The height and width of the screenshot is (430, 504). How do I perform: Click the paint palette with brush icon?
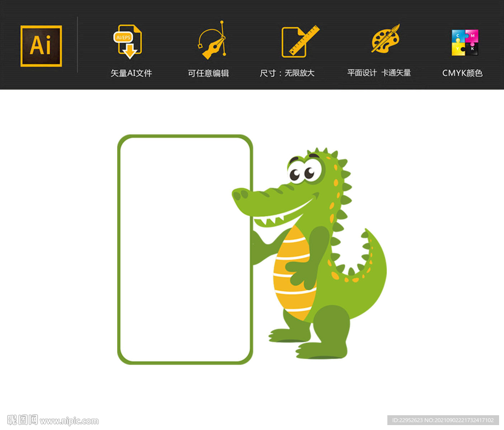pyautogui.click(x=385, y=39)
